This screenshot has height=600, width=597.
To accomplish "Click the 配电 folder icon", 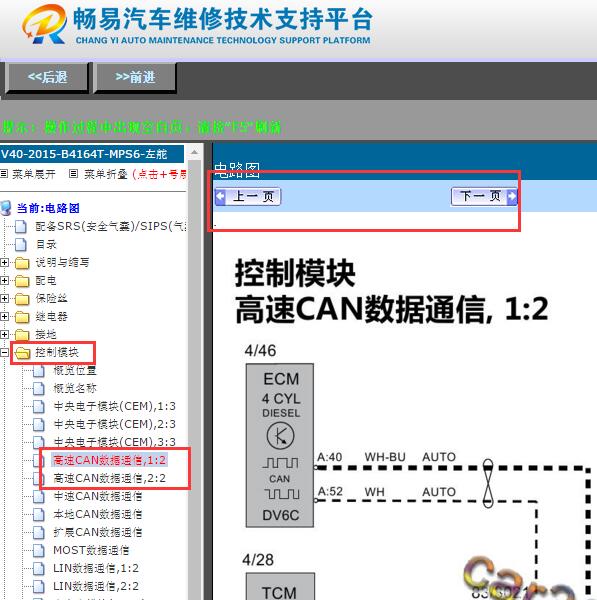I will [22, 281].
